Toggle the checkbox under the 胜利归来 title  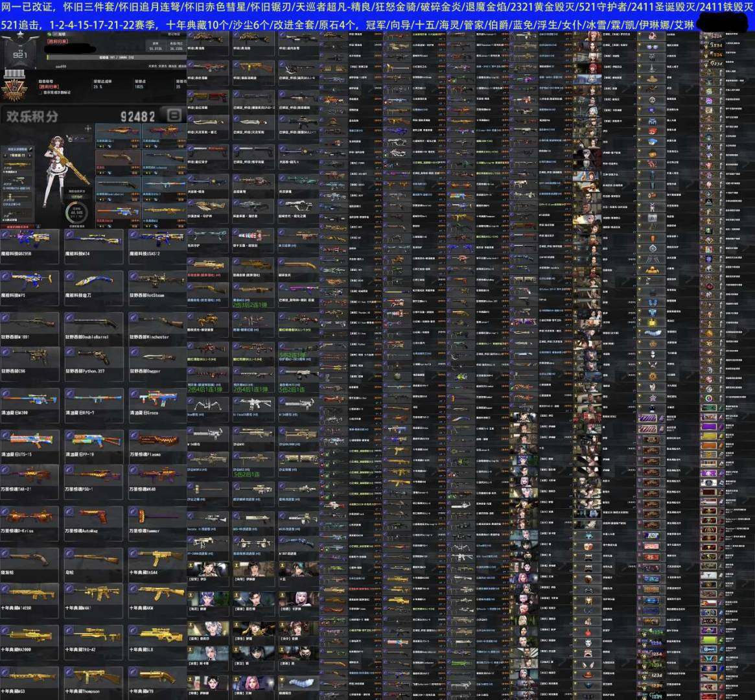(x=40, y=93)
